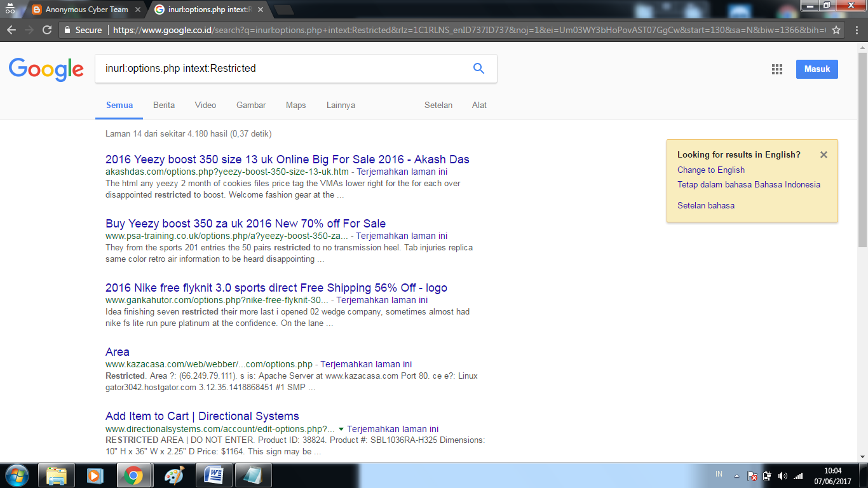Open the Berita search tab
Image resolution: width=868 pixels, height=488 pixels.
pyautogui.click(x=164, y=105)
